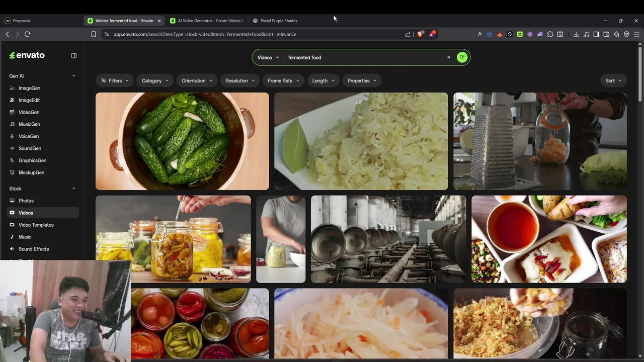The width and height of the screenshot is (644, 362).
Task: Click the green search button
Action: pos(462,57)
